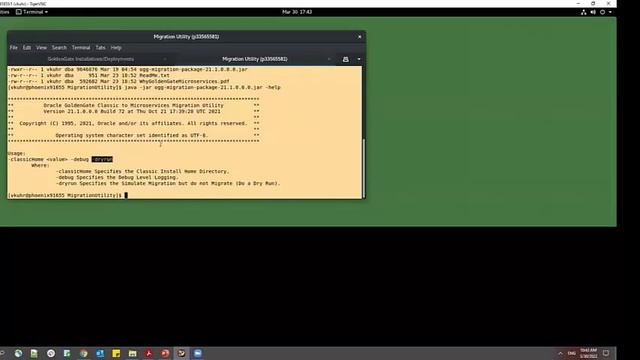Open Edge browser from Windows taskbar

click(x=18, y=353)
